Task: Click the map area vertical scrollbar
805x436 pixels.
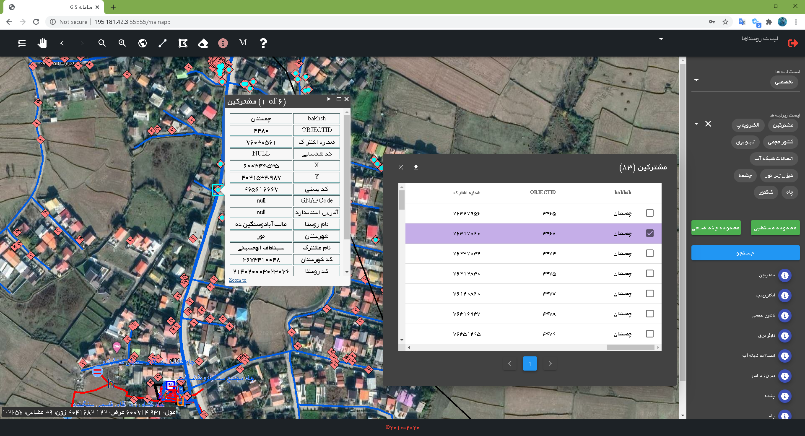Action: (x=682, y=221)
